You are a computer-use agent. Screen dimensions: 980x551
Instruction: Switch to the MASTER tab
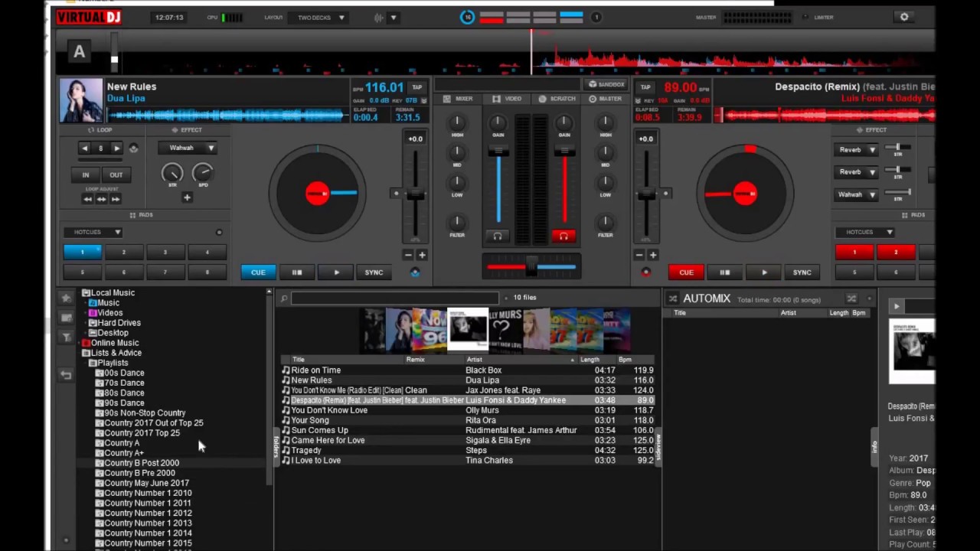pyautogui.click(x=606, y=99)
